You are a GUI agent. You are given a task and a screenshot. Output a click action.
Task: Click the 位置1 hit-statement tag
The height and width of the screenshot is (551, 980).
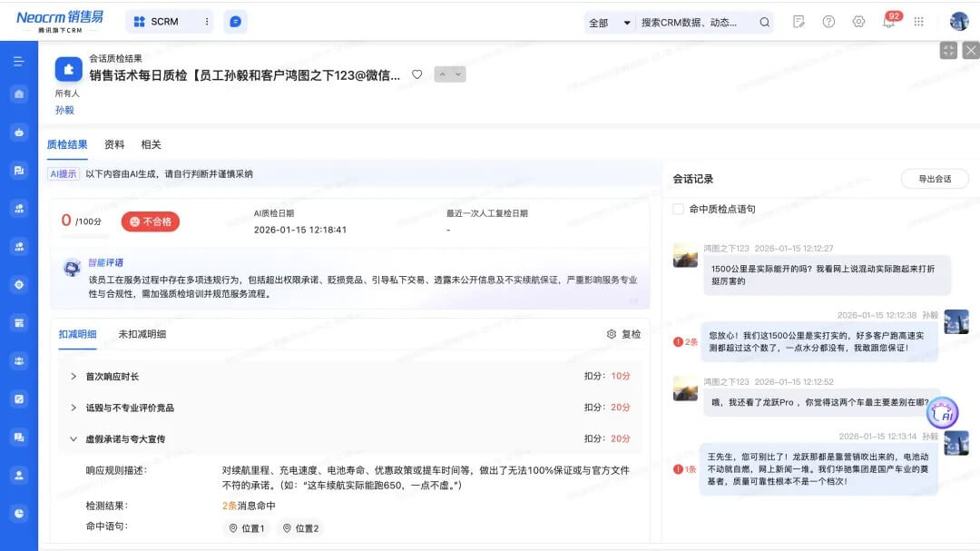tap(247, 528)
